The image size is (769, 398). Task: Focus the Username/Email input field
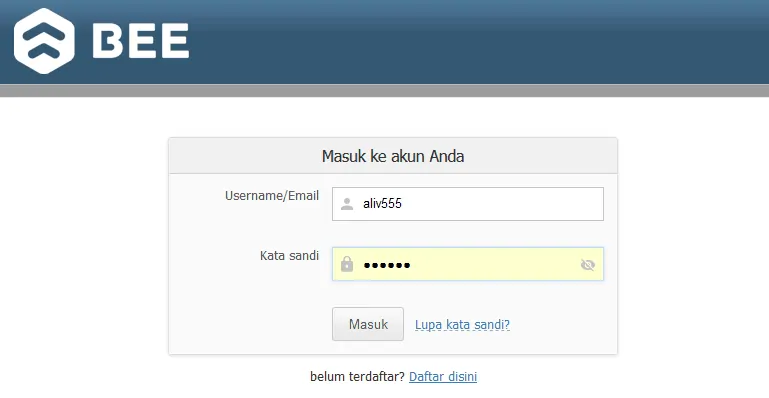coord(468,204)
